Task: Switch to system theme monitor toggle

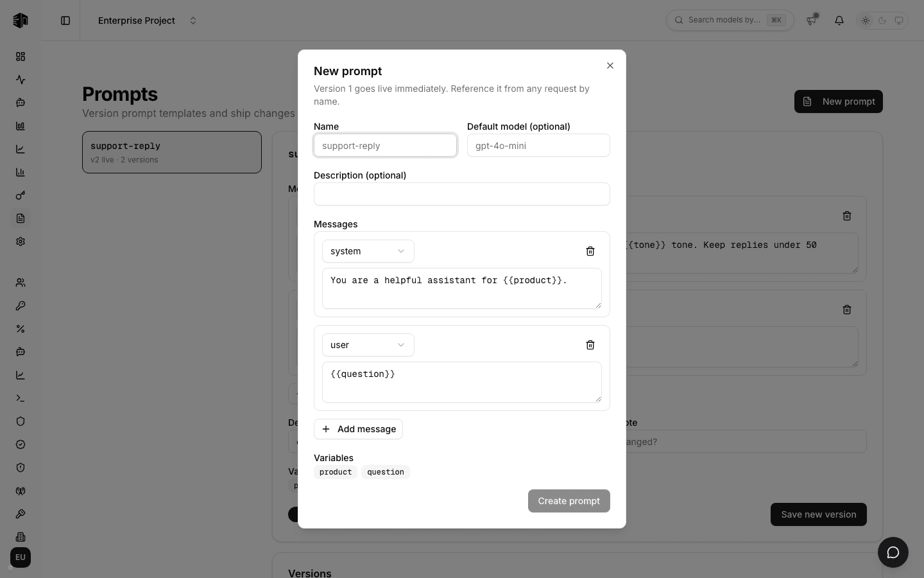Action: (899, 21)
